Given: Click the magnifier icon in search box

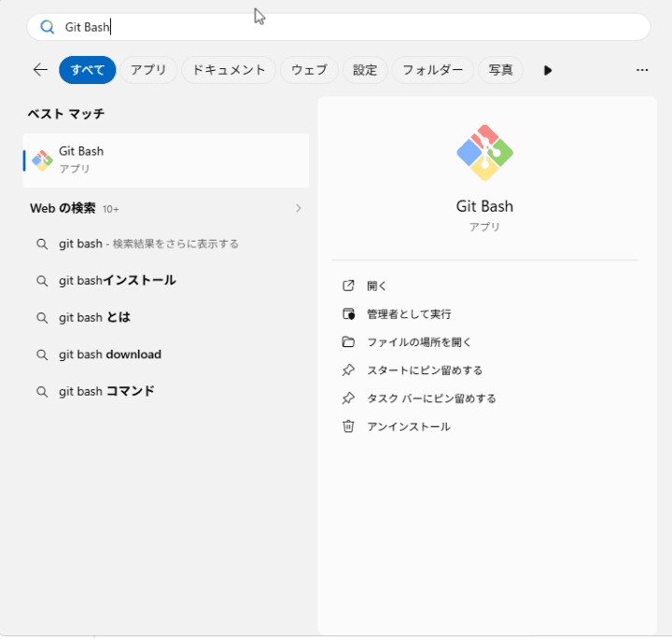Looking at the screenshot, I should [47, 27].
